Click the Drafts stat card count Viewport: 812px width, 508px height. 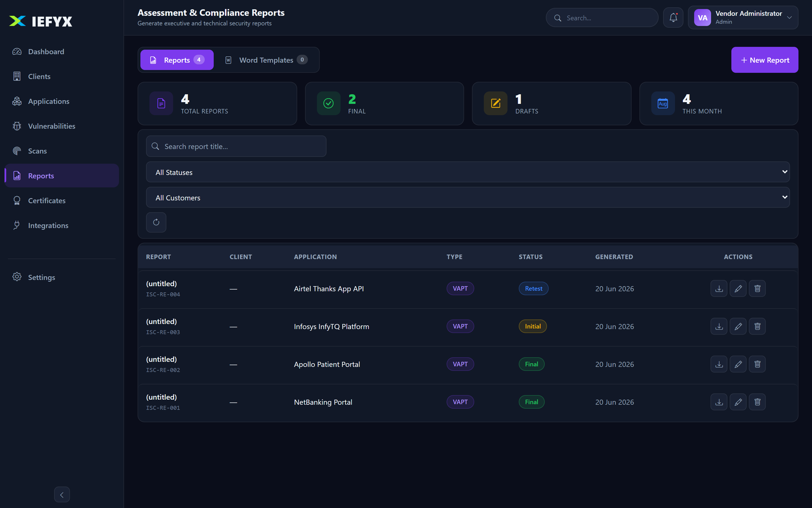pos(519,99)
